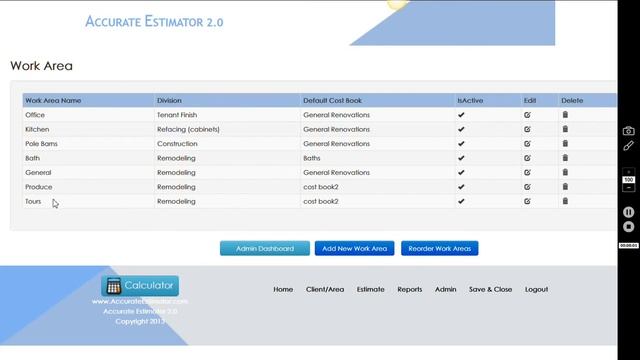This screenshot has height=360, width=640.
Task: Click IsActive checkmark for Produce
Action: [461, 187]
